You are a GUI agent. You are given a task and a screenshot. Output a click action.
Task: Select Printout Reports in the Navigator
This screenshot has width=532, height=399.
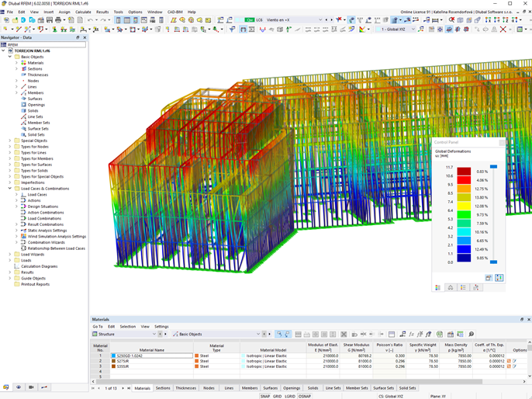(35, 284)
